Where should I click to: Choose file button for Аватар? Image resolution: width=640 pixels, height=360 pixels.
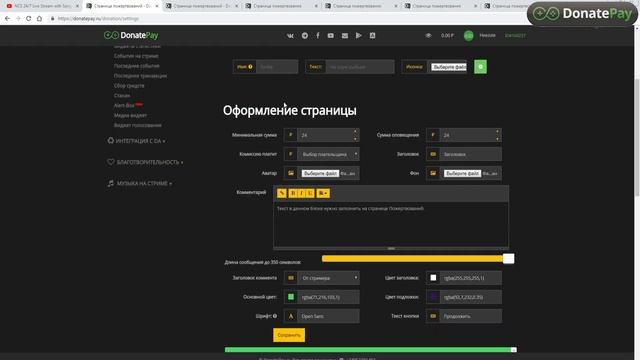[320, 173]
